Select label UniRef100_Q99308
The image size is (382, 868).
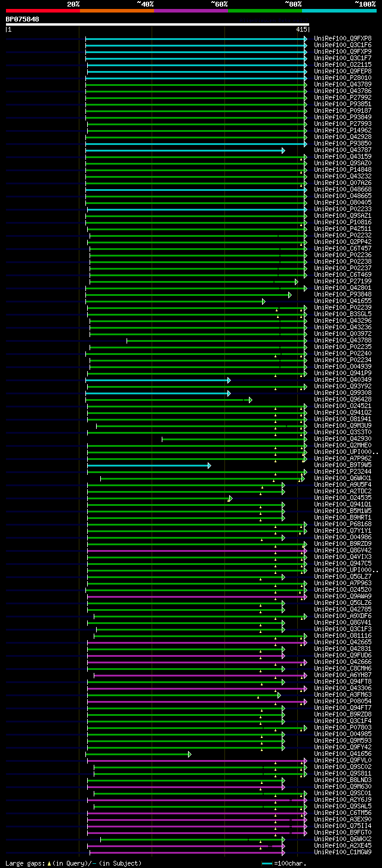(343, 393)
